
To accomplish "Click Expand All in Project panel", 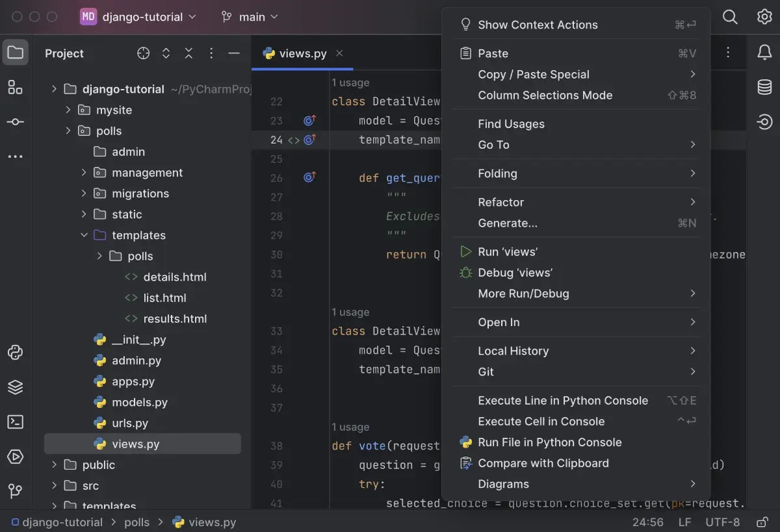I will click(x=166, y=53).
